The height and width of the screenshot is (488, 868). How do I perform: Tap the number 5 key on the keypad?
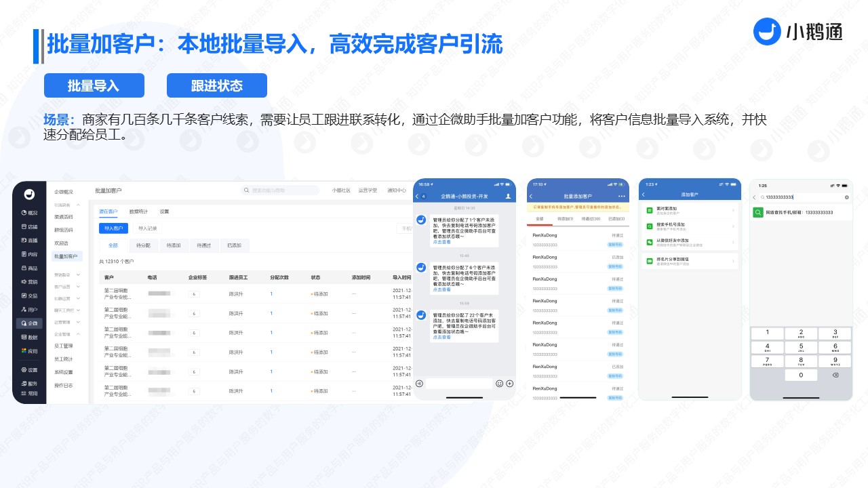click(801, 347)
